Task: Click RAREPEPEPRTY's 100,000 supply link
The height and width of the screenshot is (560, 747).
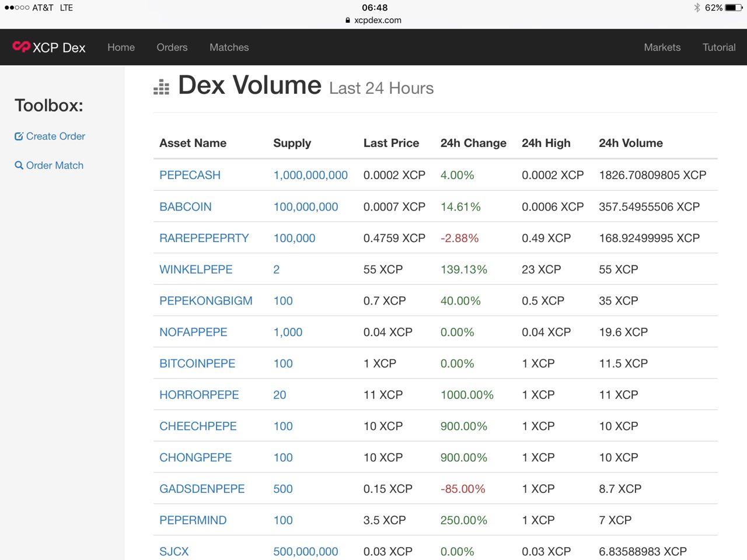Action: [294, 238]
